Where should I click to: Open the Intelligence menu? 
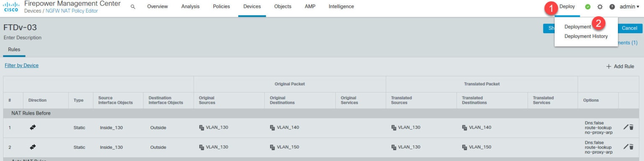[341, 7]
